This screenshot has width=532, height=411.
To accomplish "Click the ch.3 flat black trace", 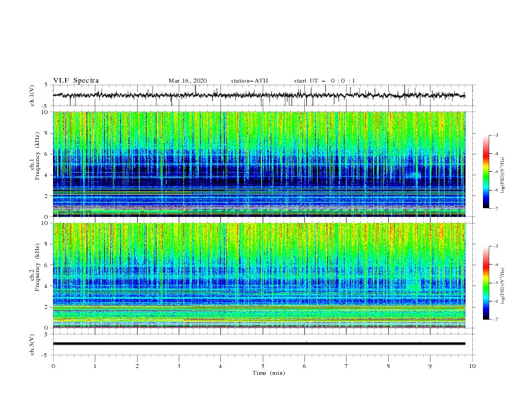I will [259, 344].
